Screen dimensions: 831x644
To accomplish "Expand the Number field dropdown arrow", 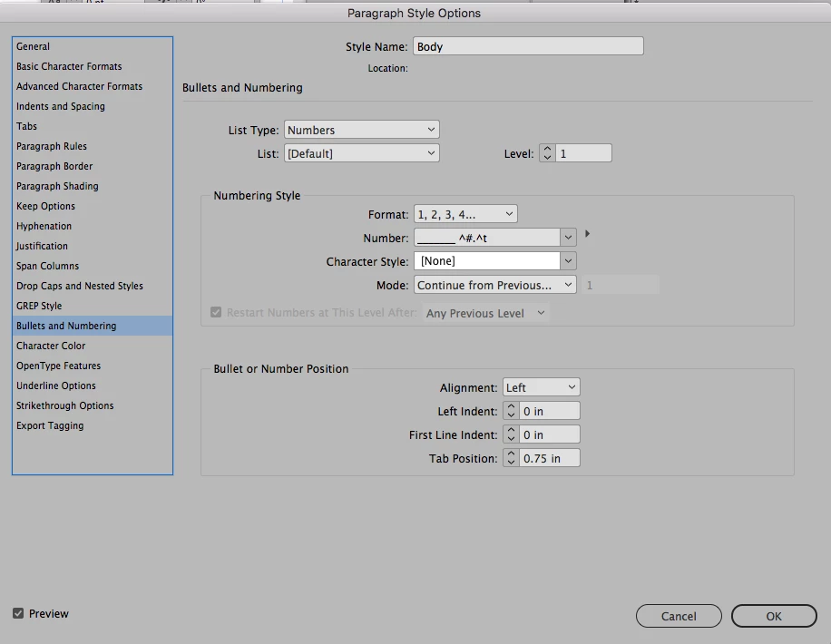I will pyautogui.click(x=568, y=238).
